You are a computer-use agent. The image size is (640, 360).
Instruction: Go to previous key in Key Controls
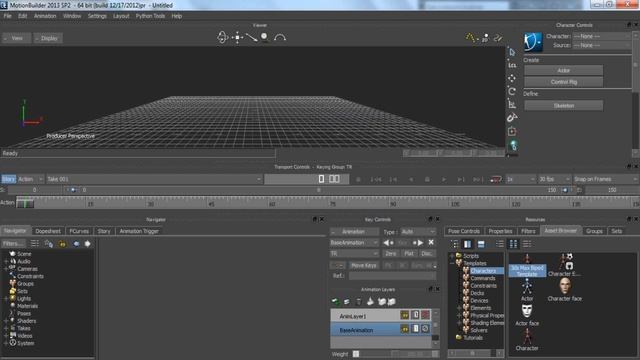click(x=388, y=242)
